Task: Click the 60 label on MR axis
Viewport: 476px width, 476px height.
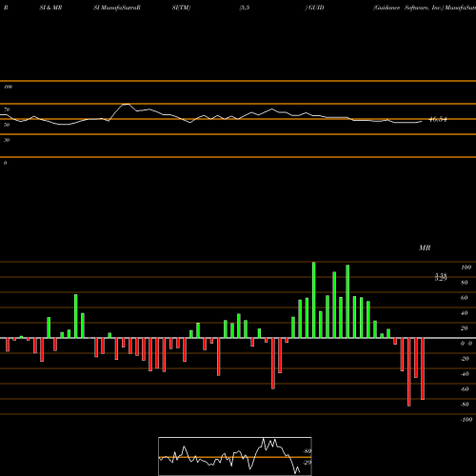Action: point(465,298)
